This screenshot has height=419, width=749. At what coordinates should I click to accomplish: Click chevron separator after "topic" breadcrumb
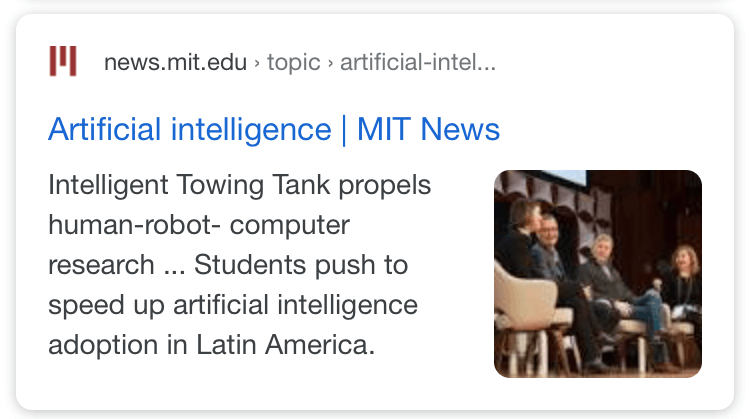[330, 63]
